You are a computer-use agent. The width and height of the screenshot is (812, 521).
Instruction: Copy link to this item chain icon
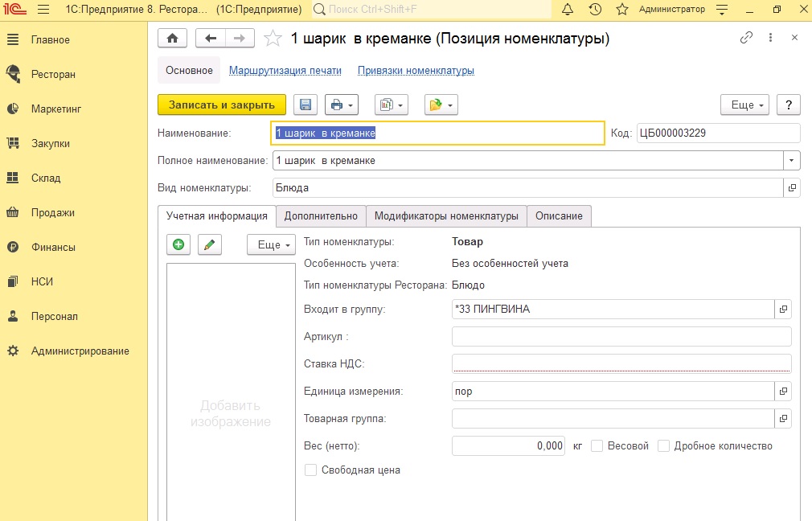click(x=746, y=37)
